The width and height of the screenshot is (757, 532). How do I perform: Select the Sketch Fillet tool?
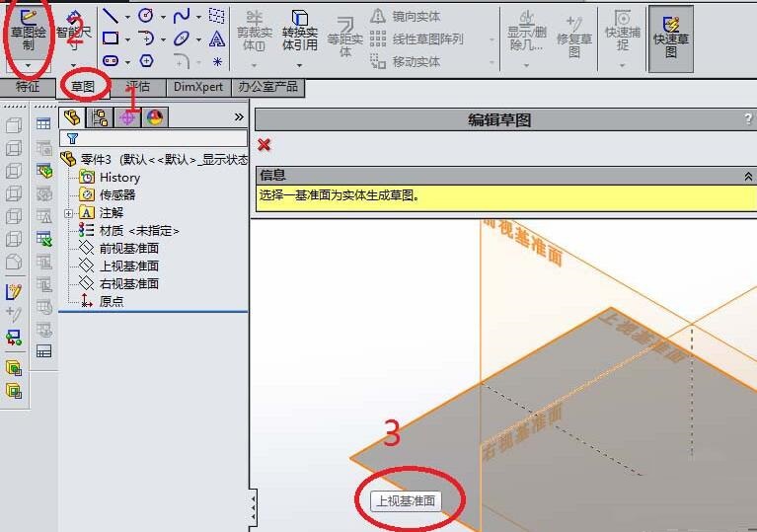click(x=182, y=61)
